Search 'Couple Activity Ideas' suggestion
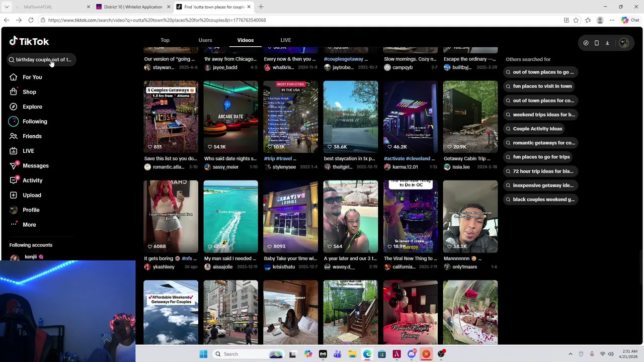Viewport: 644px width, 362px height. point(534,129)
